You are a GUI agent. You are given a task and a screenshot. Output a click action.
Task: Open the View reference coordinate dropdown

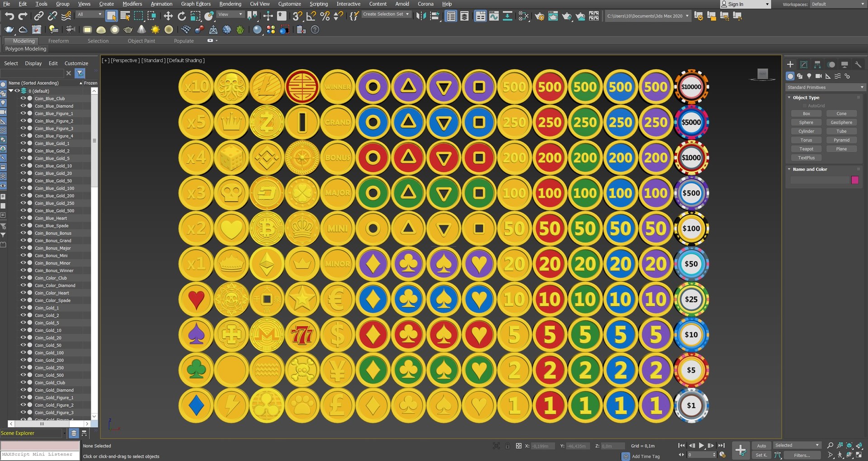pos(231,14)
